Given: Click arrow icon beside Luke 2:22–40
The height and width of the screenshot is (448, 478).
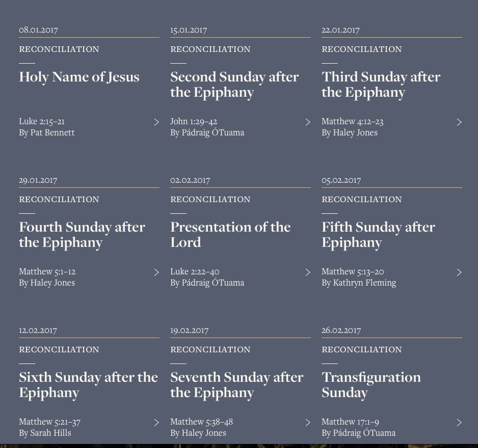Looking at the screenshot, I should (x=308, y=272).
